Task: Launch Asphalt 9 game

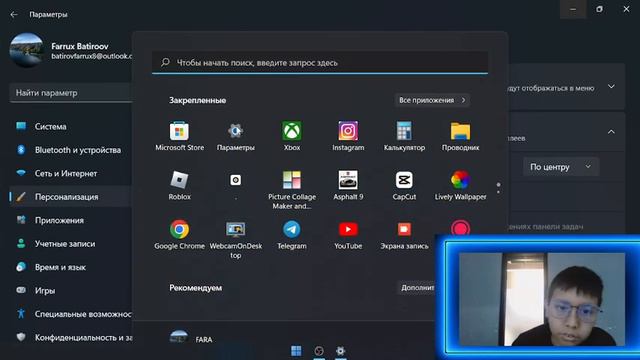Action: click(348, 186)
